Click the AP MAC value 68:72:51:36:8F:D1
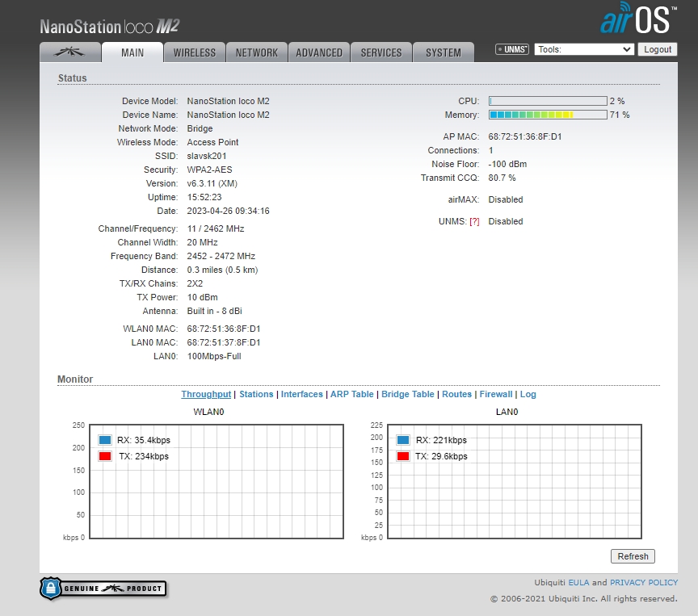This screenshot has width=698, height=616. [525, 136]
